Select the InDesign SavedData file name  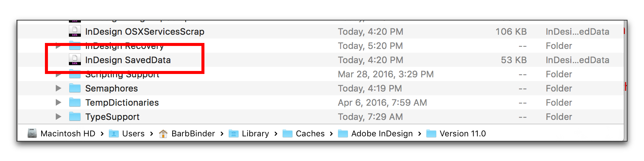click(128, 60)
